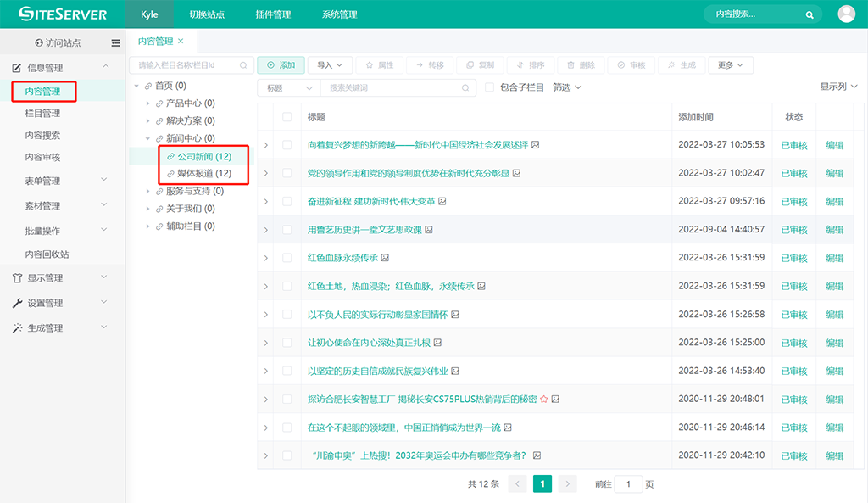
Task: Click the 生成 toolbar button
Action: pos(682,65)
